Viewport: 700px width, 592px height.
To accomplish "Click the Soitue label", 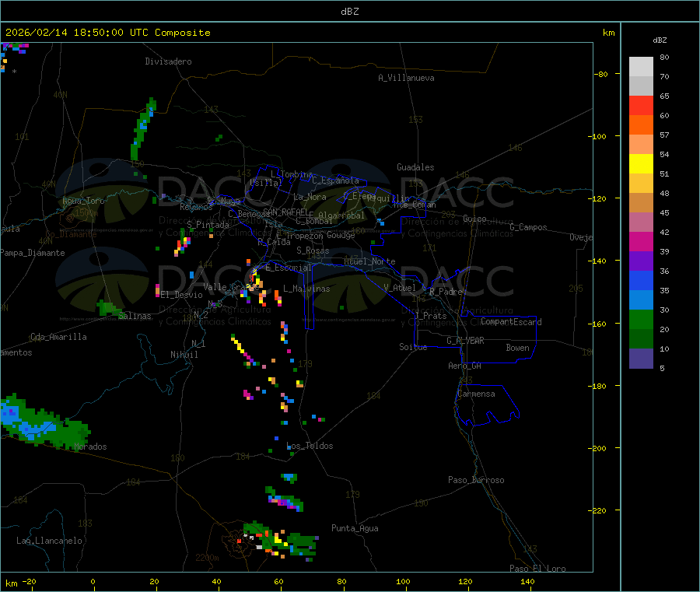I will [x=413, y=347].
